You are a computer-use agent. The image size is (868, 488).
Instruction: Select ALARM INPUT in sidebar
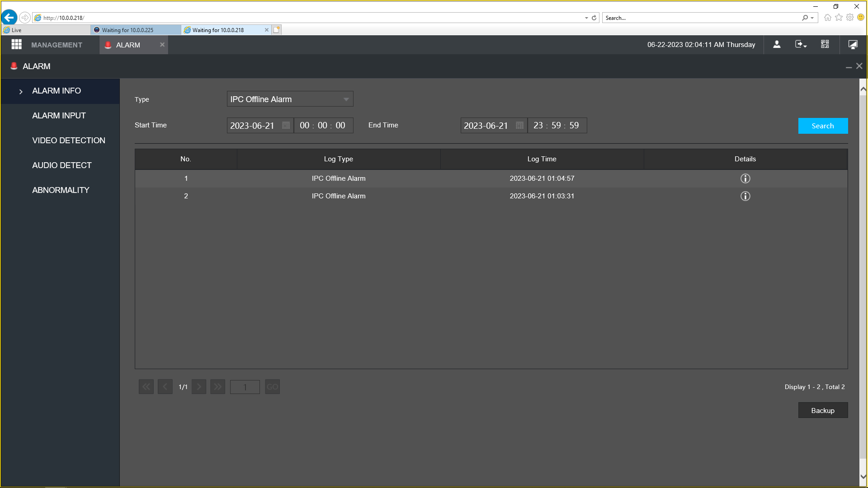(x=59, y=116)
